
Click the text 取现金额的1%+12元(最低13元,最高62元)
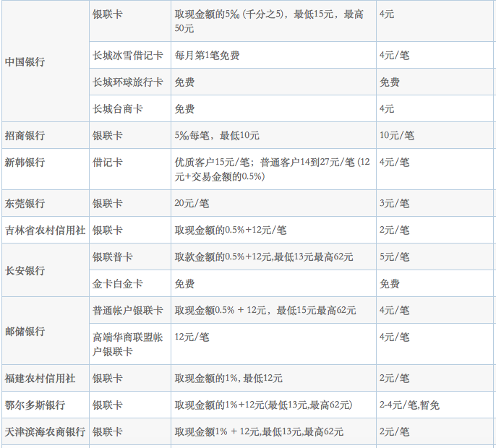click(263, 405)
